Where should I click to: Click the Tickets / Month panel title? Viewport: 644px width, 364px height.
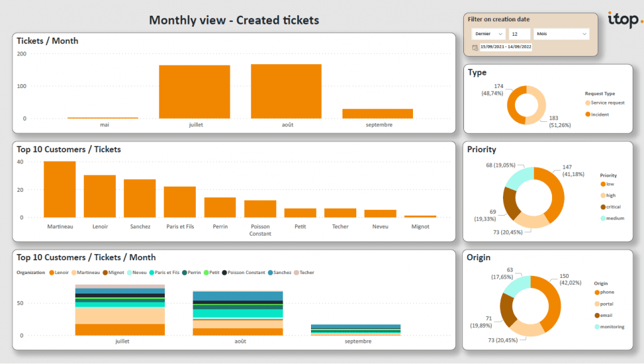(x=47, y=40)
